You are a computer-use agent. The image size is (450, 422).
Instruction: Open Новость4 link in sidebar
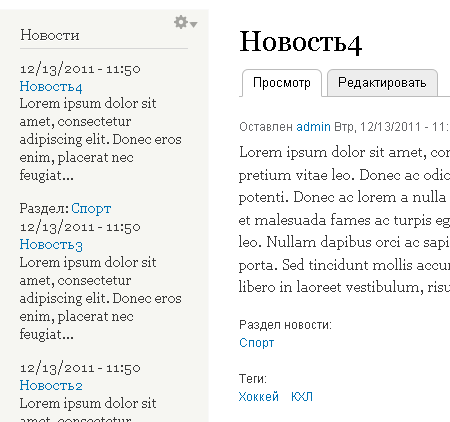point(51,86)
